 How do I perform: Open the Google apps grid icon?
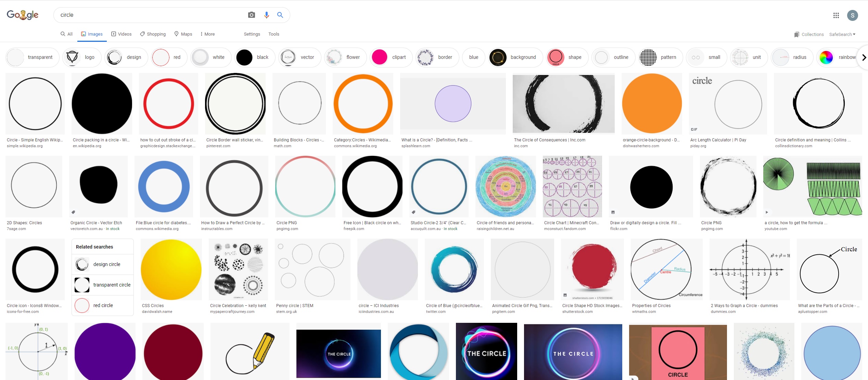coord(836,15)
